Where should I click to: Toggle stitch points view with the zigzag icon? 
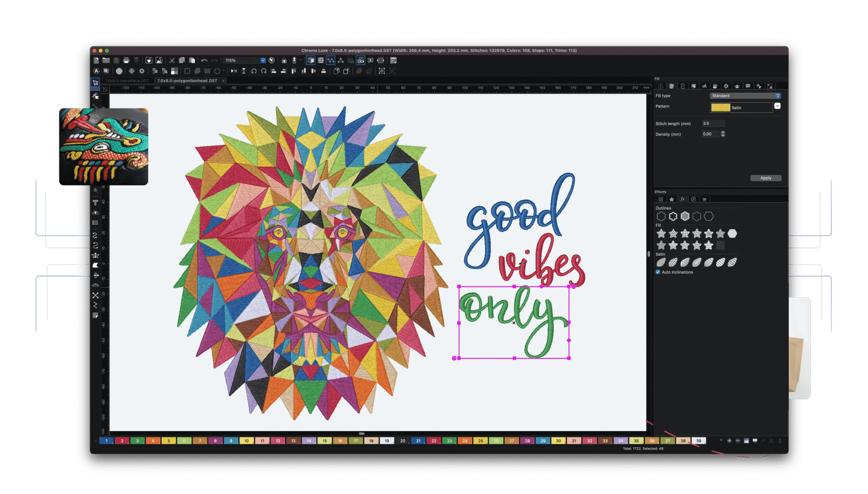[x=331, y=60]
